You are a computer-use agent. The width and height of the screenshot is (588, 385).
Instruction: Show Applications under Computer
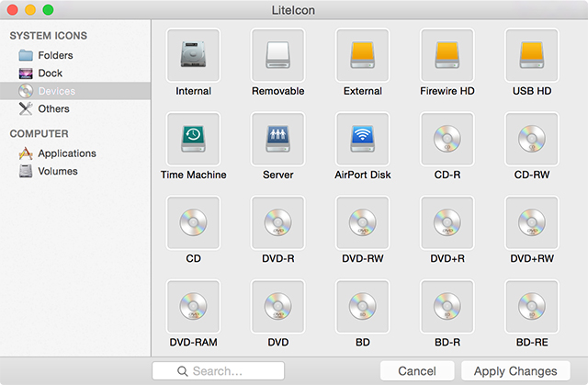[x=75, y=153]
